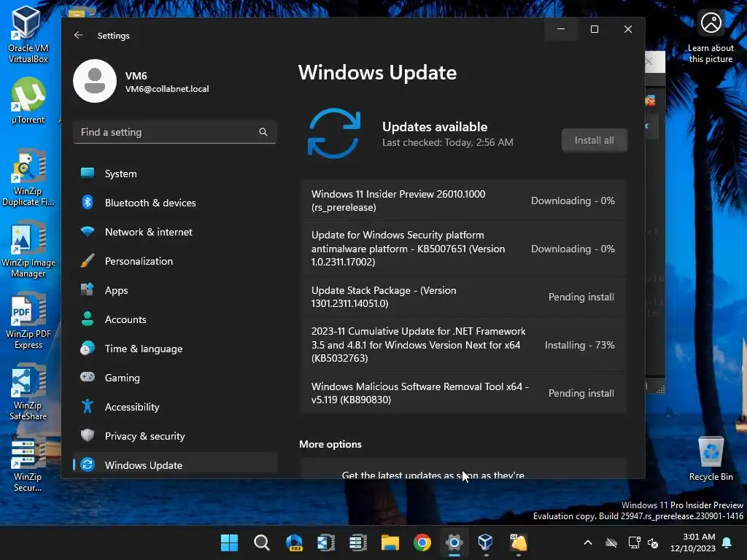Minimize the Settings window
747x560 pixels.
(x=561, y=29)
